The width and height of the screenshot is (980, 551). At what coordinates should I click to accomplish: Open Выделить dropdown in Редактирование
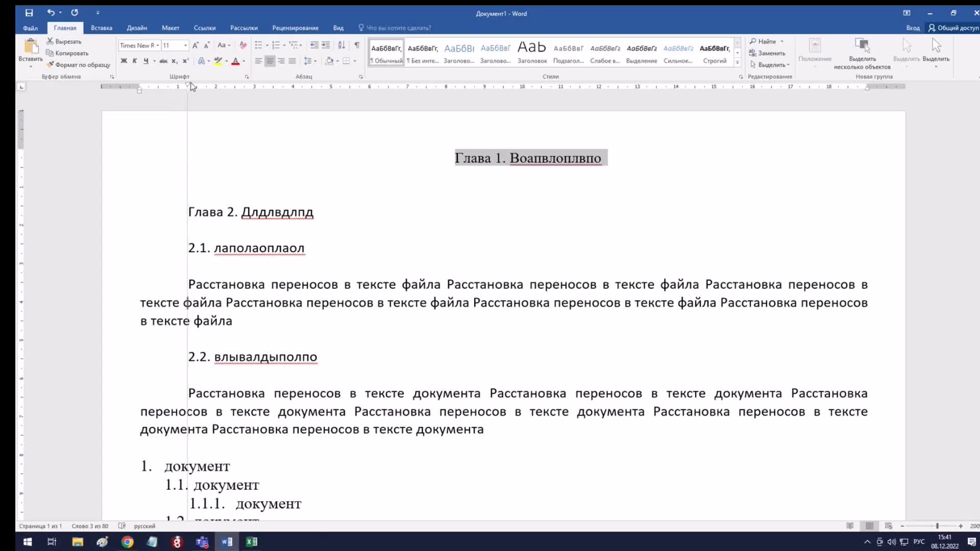[770, 65]
